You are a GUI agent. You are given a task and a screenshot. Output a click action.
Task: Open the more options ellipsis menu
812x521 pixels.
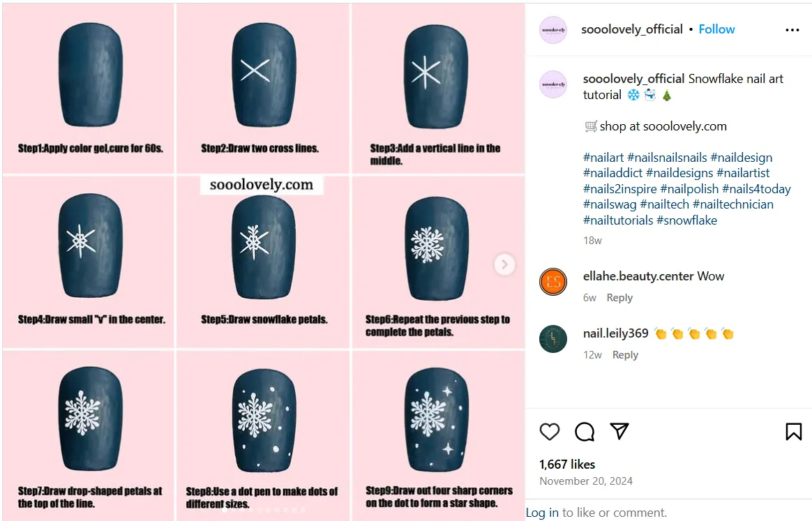pos(792,29)
